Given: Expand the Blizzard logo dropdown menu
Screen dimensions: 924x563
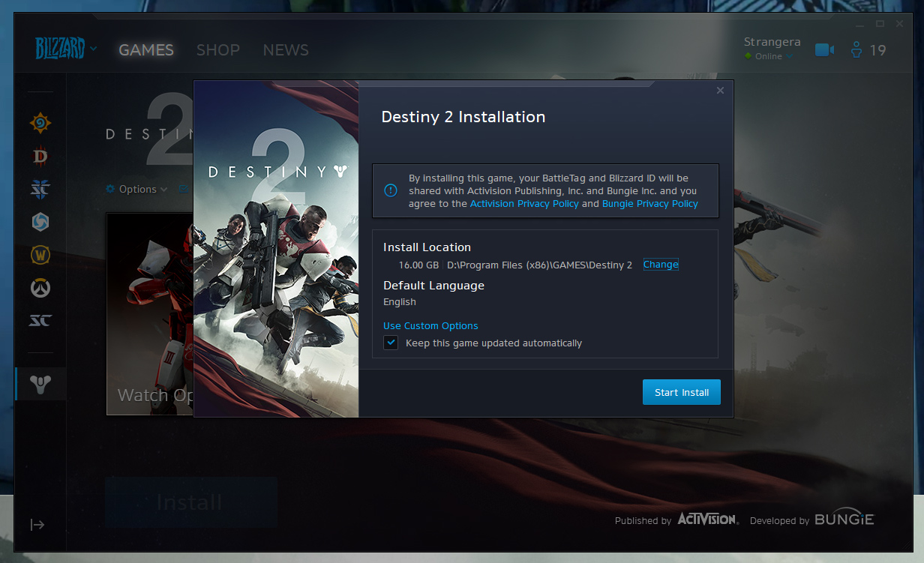Looking at the screenshot, I should [x=93, y=49].
